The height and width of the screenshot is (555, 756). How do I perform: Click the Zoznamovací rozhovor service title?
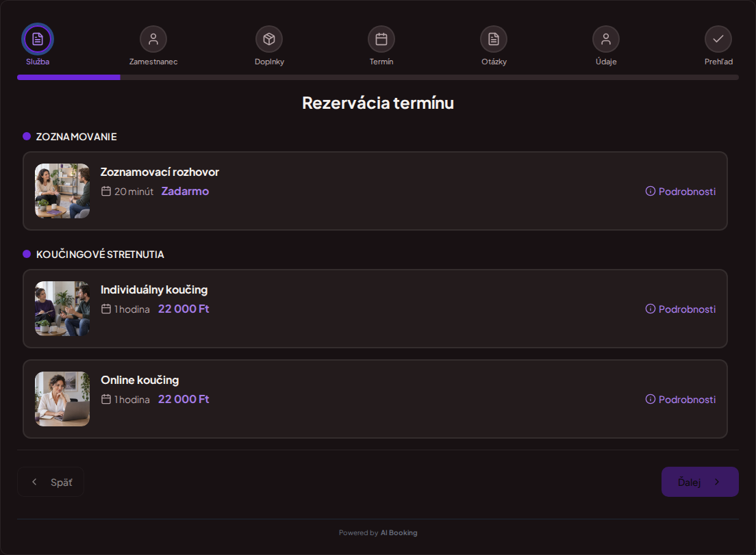(x=160, y=172)
